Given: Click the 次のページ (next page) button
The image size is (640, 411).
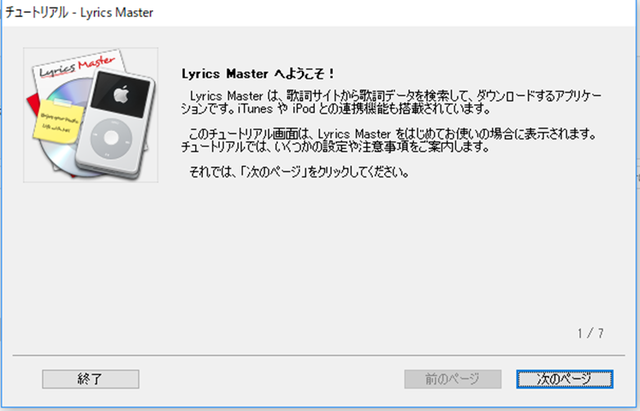Looking at the screenshot, I should click(564, 379).
